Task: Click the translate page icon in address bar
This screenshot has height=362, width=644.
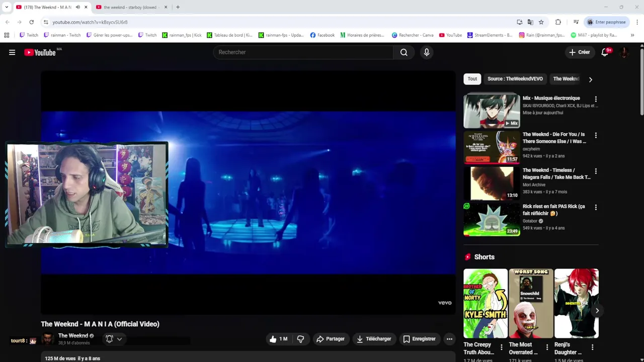Action: pyautogui.click(x=530, y=22)
